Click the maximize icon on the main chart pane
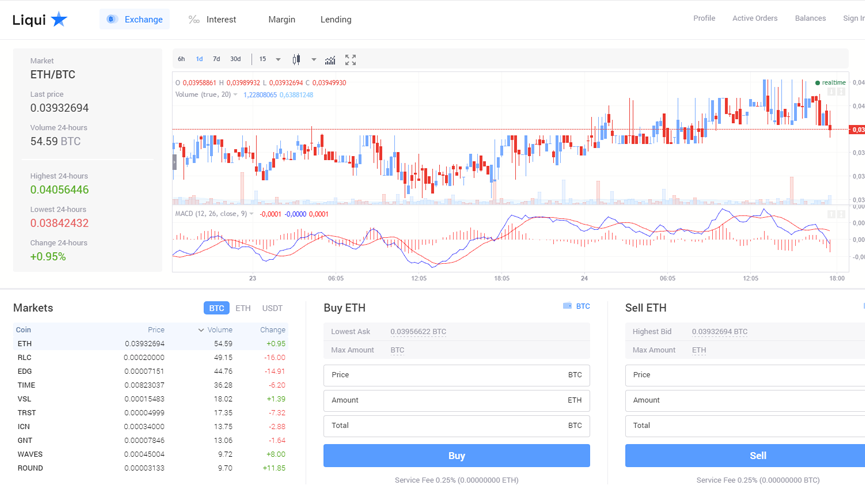Screen dimensions: 865x487 point(841,92)
